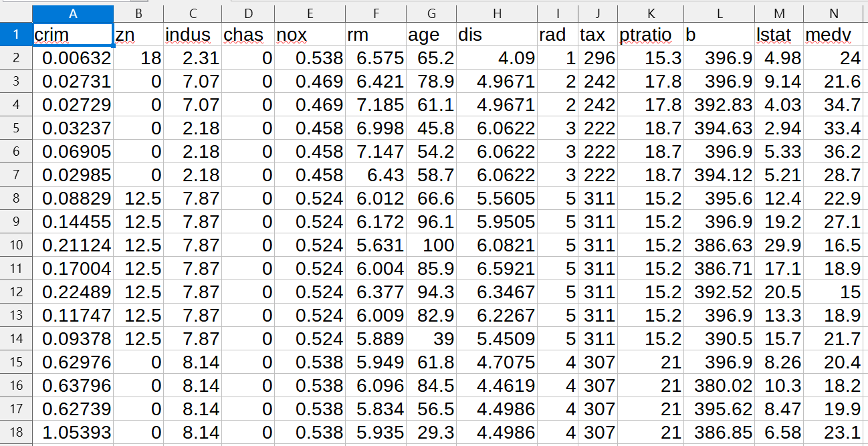Screen dimensions: 868x446
Task: Select column N header labeled medv
Action: point(833,13)
